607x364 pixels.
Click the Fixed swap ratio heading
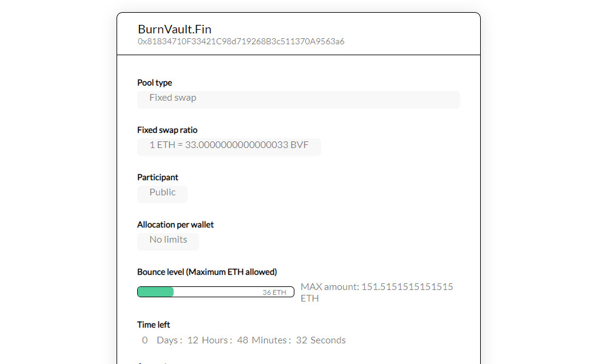[168, 130]
